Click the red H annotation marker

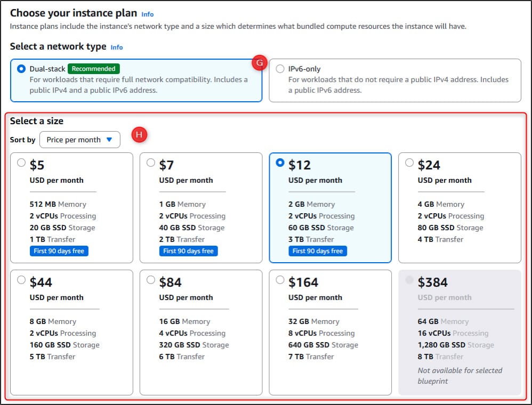pos(139,135)
